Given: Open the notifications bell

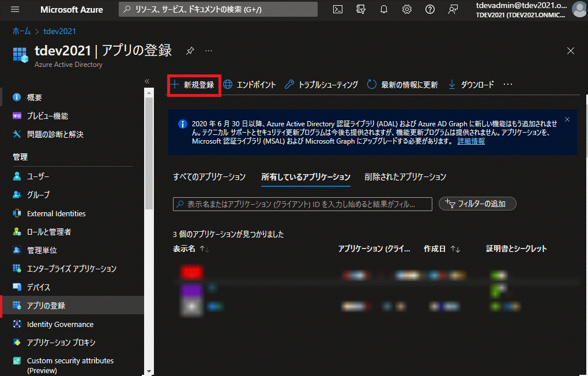Looking at the screenshot, I should click(x=383, y=9).
